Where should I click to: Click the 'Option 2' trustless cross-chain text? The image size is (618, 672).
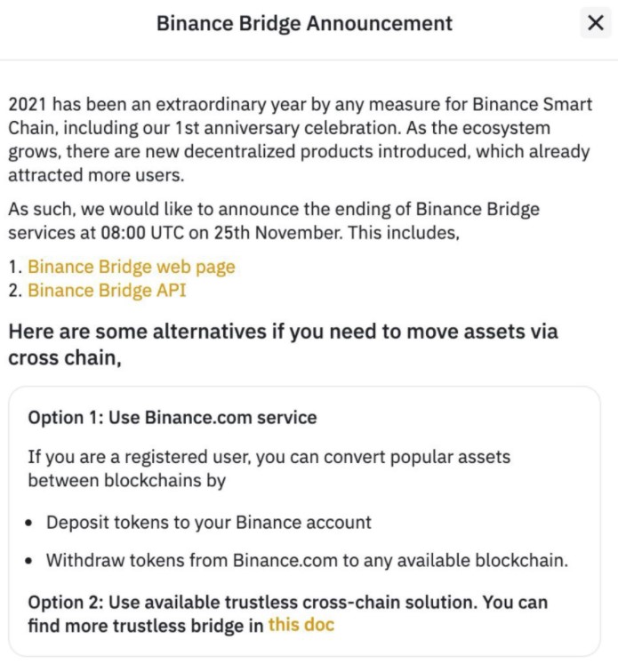287,602
